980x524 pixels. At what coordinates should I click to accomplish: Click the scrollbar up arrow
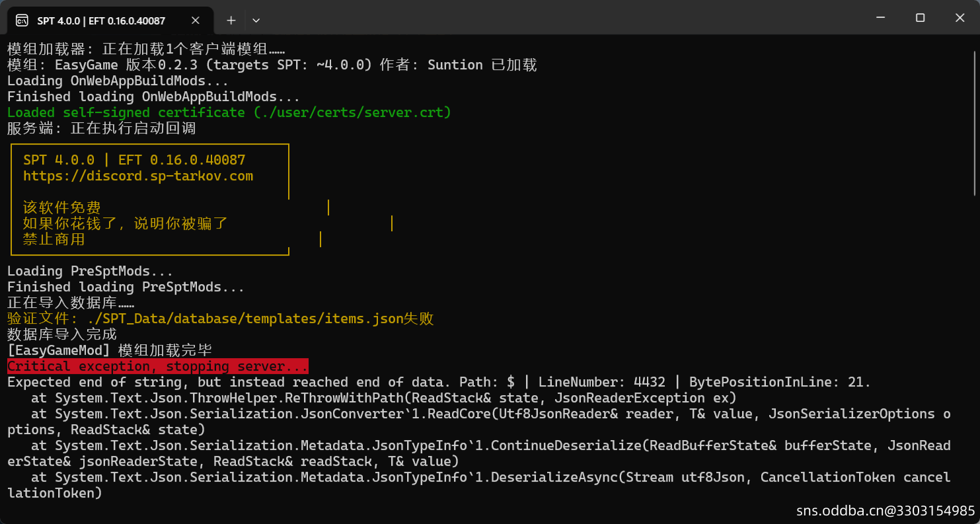(x=975, y=41)
